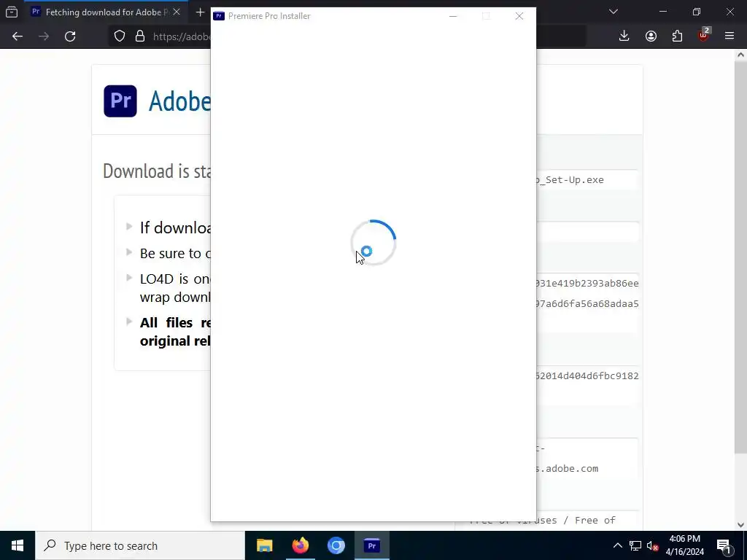
Task: Open the Firefox hamburger menu
Action: (729, 36)
